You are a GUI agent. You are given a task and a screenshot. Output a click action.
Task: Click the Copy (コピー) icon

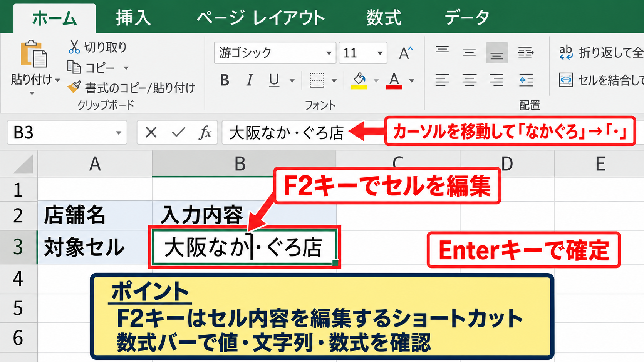tap(74, 67)
